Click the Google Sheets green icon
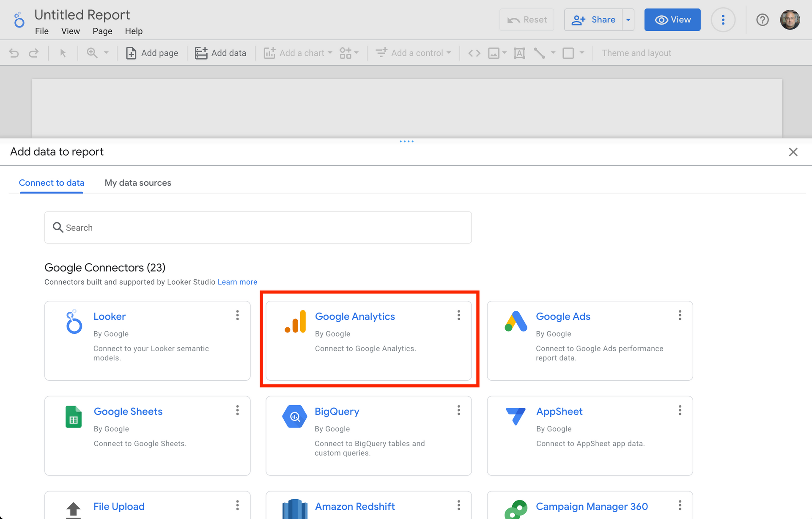 (74, 417)
